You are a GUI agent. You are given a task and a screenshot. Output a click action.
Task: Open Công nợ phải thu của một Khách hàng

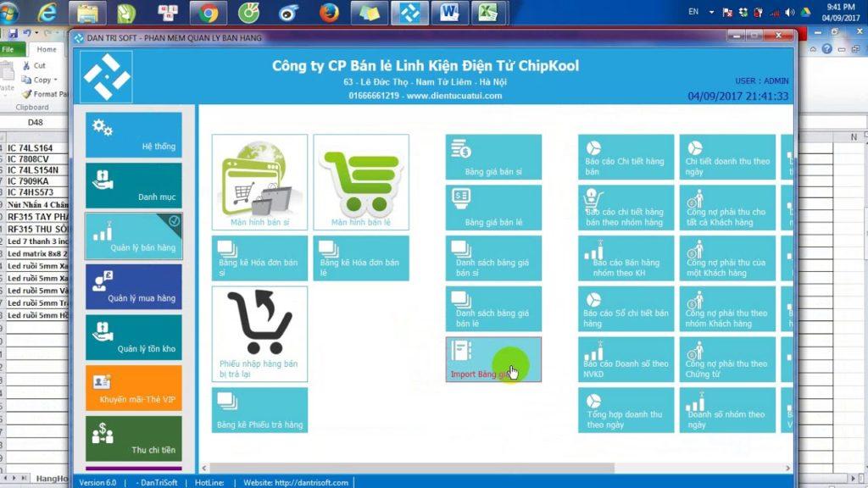coord(727,258)
